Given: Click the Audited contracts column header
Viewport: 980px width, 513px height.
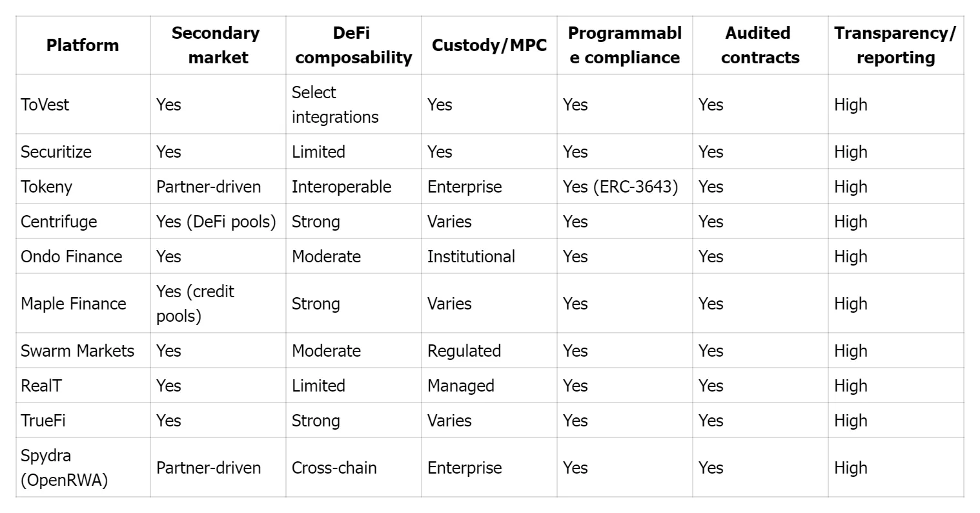Looking at the screenshot, I should pos(760,45).
